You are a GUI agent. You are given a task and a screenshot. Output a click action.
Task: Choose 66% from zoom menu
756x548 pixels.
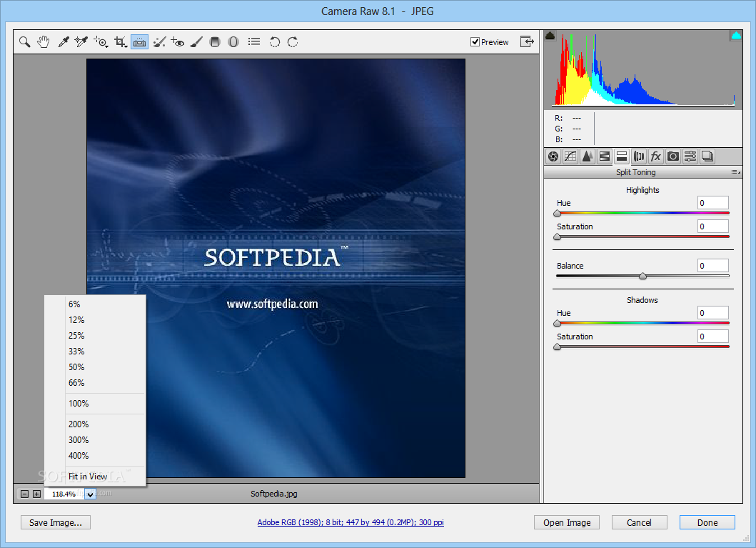(x=95, y=383)
